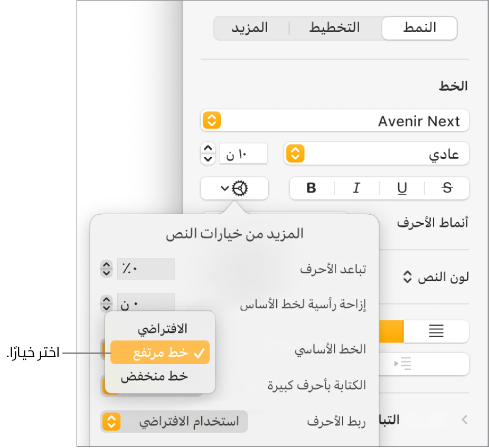The width and height of the screenshot is (489, 448).
Task: Open the advanced text options gear menu
Action: 234,188
